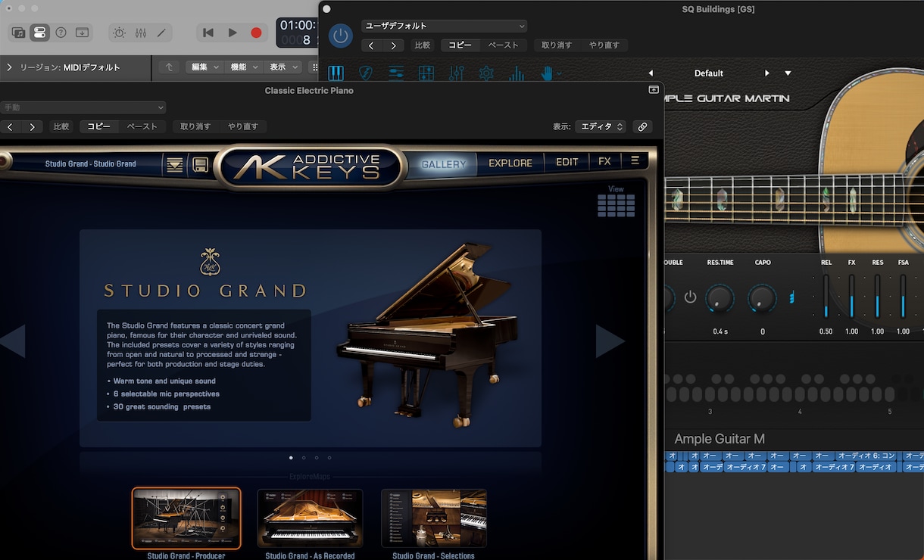Toggle 比較 compare in Classic Electric Piano window
The width and height of the screenshot is (924, 560).
(61, 126)
